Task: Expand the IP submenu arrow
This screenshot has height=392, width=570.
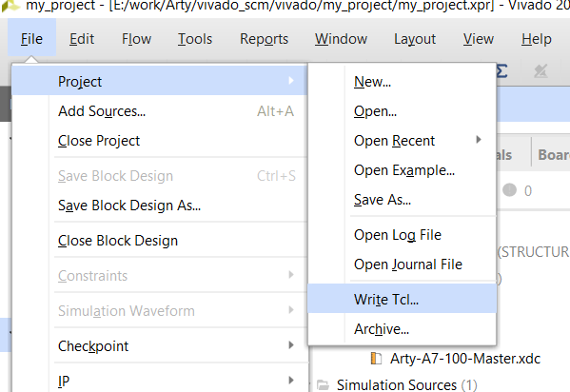Action: 291,381
